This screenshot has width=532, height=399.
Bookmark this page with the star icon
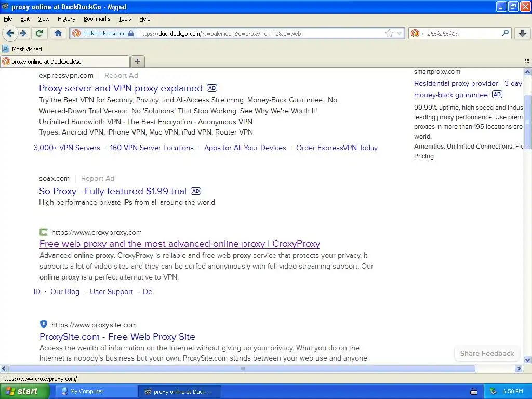point(389,33)
